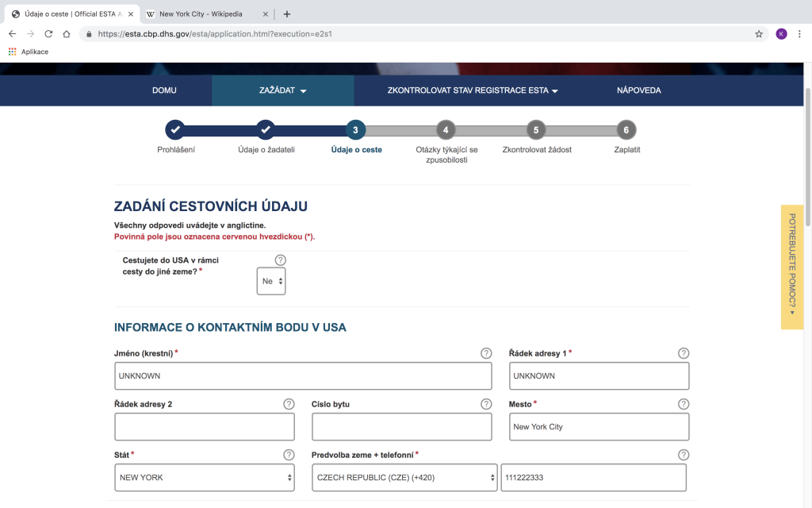This screenshot has width=812, height=508.
Task: Open help icon for Císlo bytu field
Action: 486,404
